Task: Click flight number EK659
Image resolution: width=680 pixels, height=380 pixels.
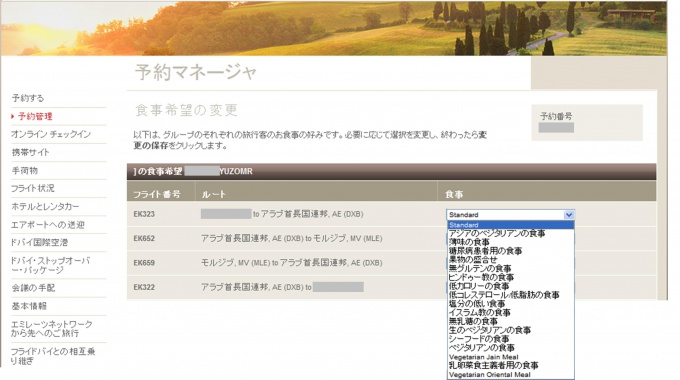Action: click(144, 262)
